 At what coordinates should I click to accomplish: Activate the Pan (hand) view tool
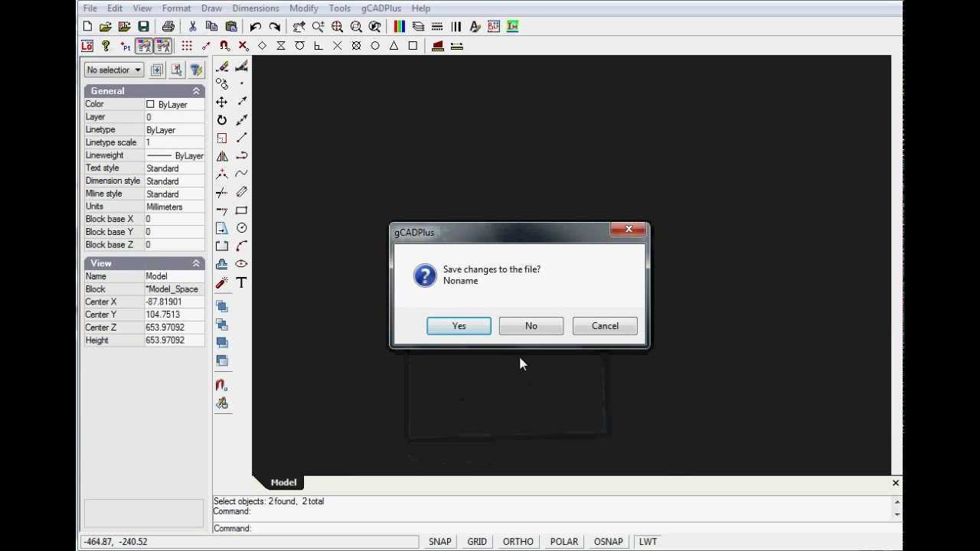[299, 27]
